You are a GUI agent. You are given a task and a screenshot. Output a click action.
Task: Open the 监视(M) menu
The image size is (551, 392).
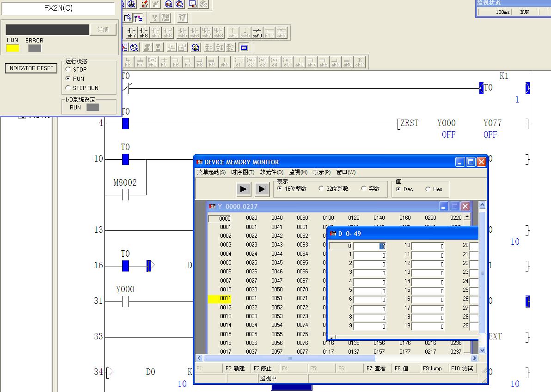pyautogui.click(x=298, y=172)
